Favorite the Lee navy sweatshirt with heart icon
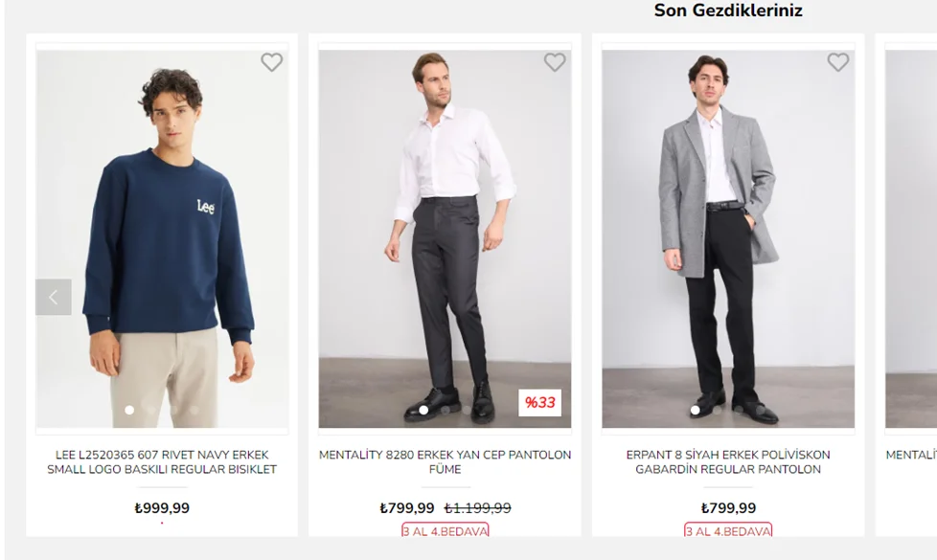Viewport: 937px width, 560px height. coord(272,62)
